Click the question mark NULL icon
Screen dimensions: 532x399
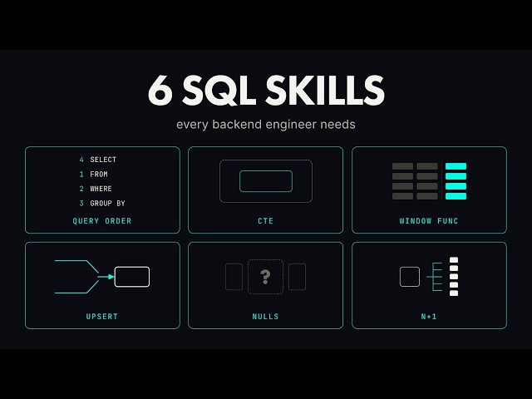coord(266,277)
